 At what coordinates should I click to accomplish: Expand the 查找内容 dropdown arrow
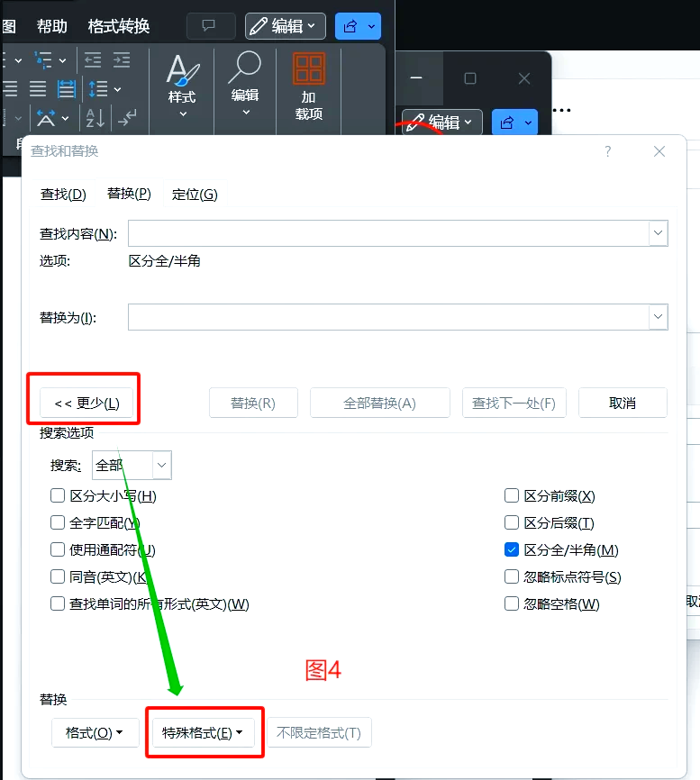[658, 233]
